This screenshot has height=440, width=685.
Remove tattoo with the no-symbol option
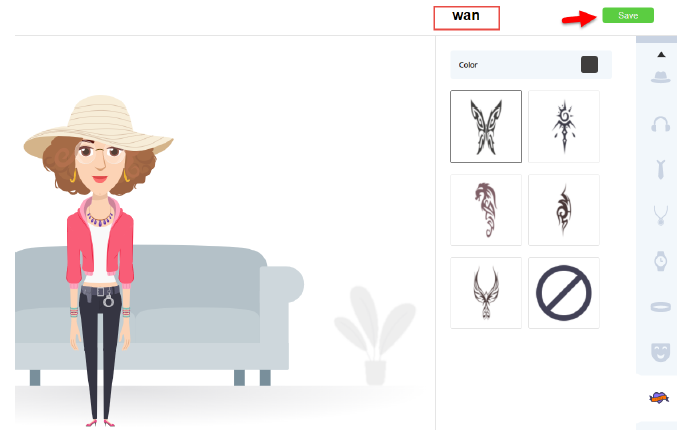(564, 293)
